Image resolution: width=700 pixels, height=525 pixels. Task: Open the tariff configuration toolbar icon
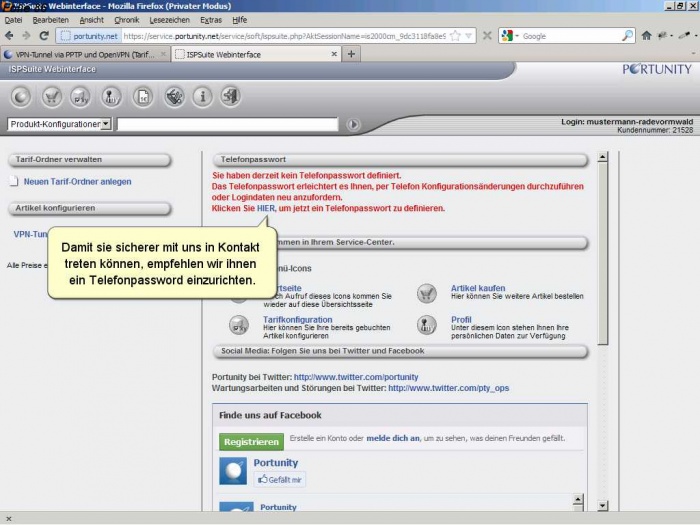[81, 96]
